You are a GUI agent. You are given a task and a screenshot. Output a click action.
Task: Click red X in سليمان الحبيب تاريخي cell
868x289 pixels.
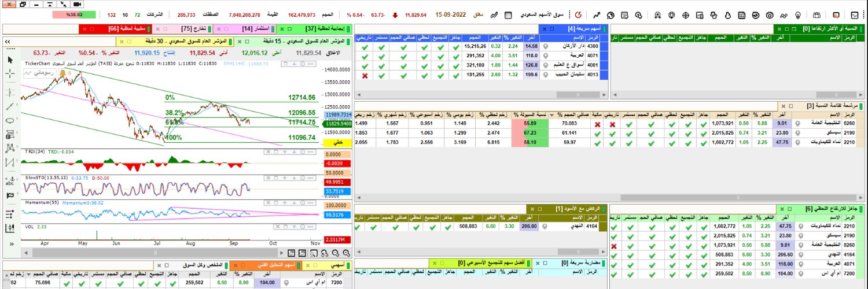point(365,76)
